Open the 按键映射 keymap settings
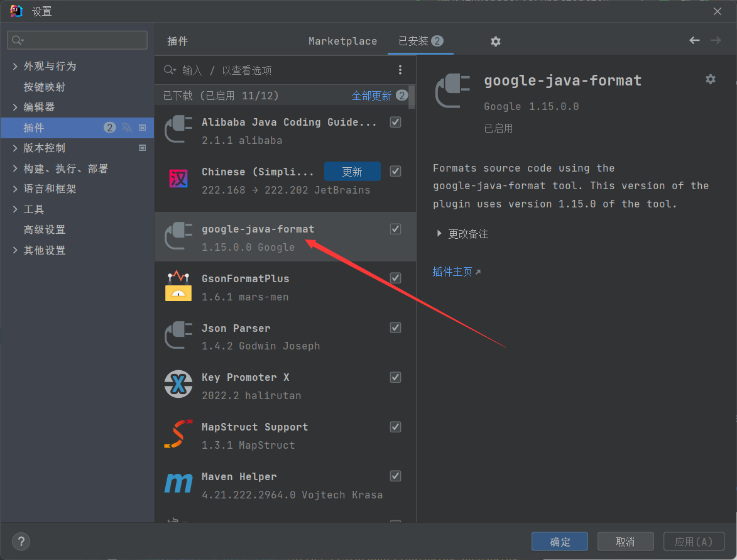The height and width of the screenshot is (560, 737). click(45, 87)
